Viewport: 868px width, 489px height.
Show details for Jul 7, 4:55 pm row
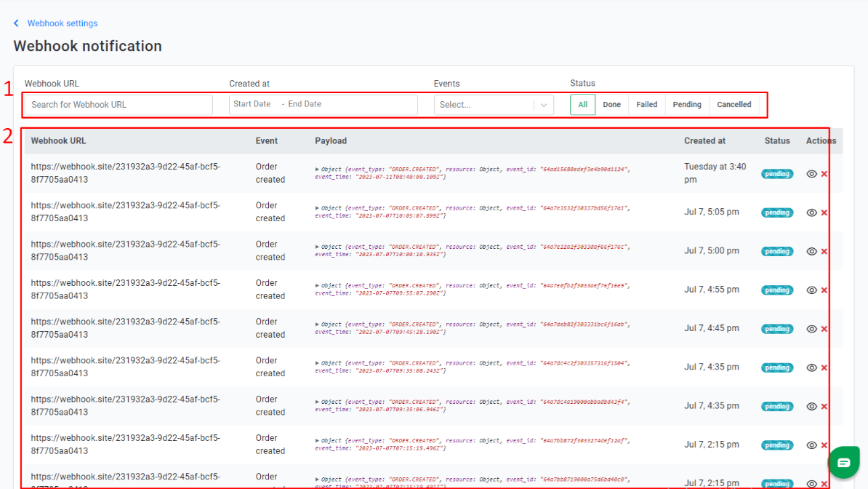(x=811, y=290)
